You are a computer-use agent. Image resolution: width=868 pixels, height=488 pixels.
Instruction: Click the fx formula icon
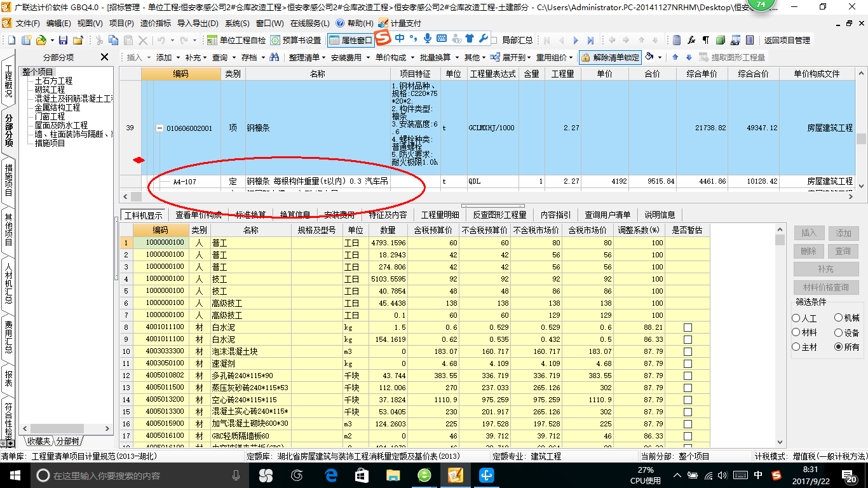pos(691,40)
